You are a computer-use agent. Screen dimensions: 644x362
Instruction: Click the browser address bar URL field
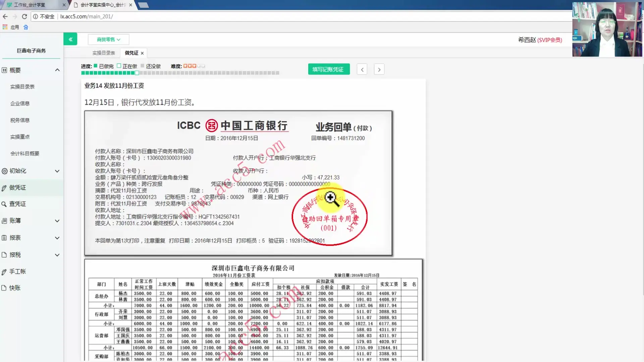click(87, 16)
